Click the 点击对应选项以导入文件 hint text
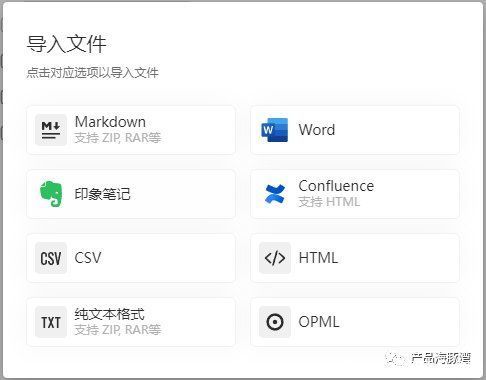The width and height of the screenshot is (486, 380). pos(93,73)
